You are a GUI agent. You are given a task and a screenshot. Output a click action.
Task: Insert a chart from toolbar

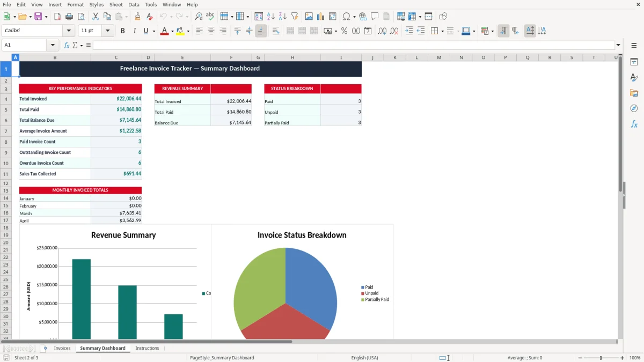[x=320, y=17]
